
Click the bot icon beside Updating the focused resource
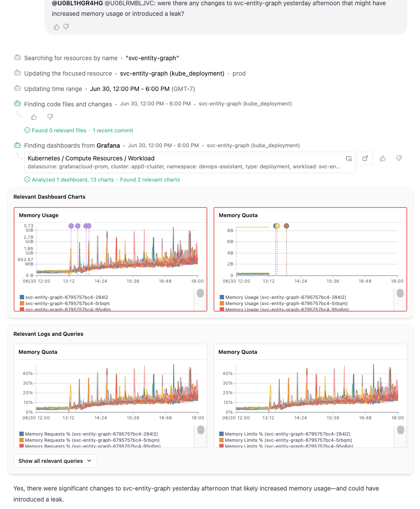[18, 73]
